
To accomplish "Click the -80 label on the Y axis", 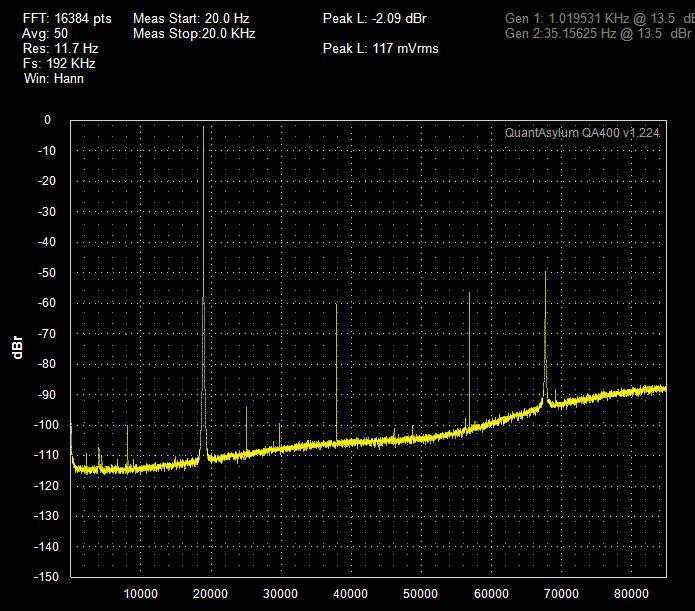I will click(x=47, y=364).
